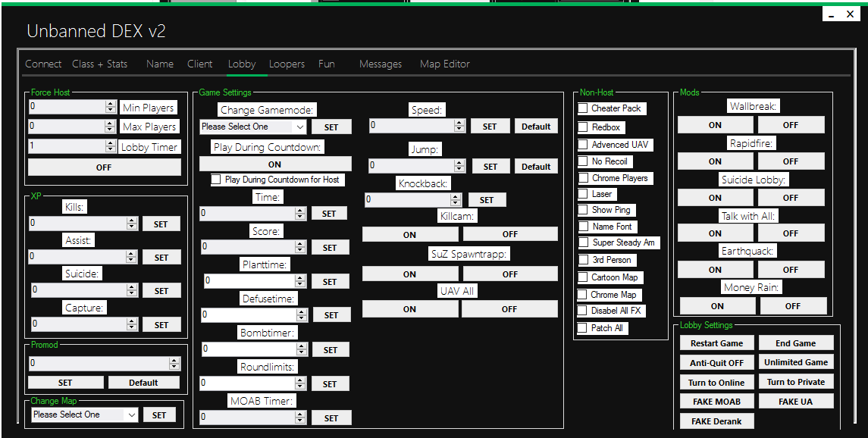
Task: Click the FAKE MOAB button
Action: [716, 402]
